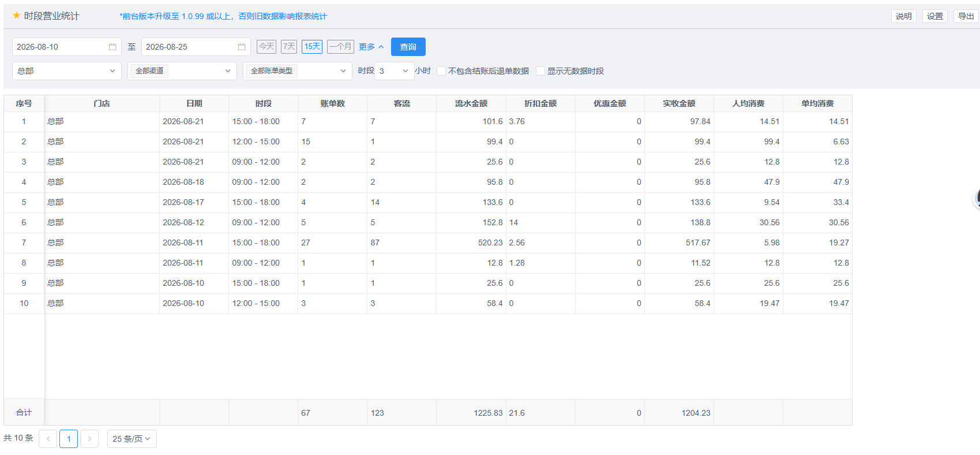Image resolution: width=980 pixels, height=455 pixels.
Task: Pick the 一个月 quick range
Action: point(340,47)
